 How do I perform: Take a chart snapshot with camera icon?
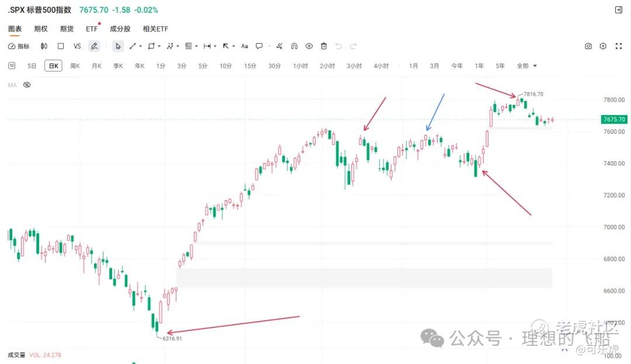pyautogui.click(x=588, y=46)
